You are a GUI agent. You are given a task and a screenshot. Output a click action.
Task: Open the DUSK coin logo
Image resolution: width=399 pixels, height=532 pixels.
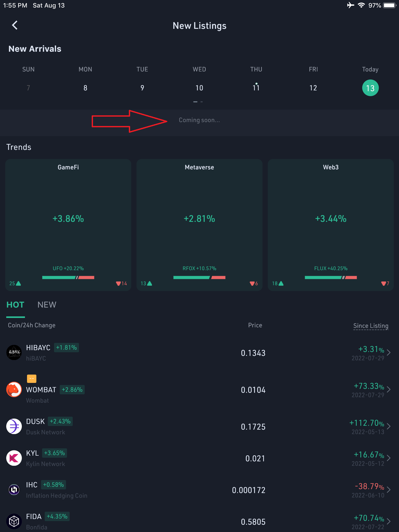point(14,426)
